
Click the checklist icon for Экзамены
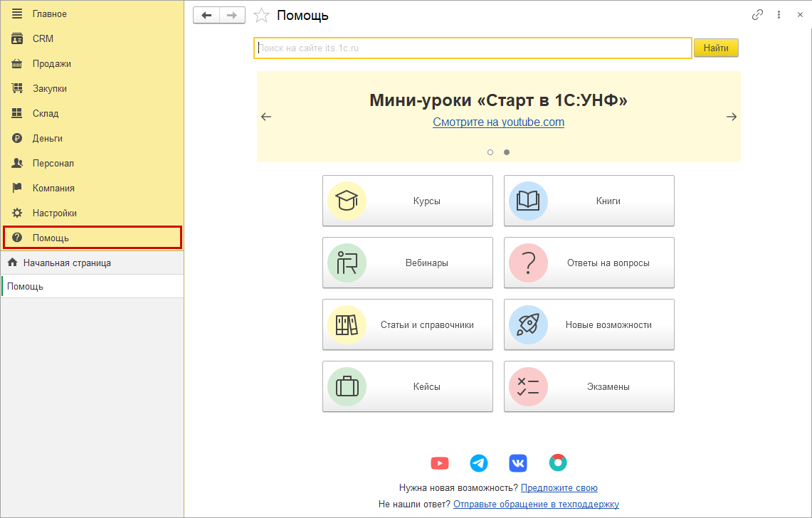tap(528, 386)
